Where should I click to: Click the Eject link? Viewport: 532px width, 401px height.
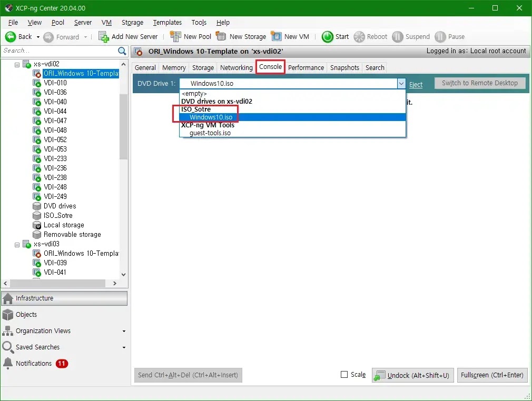416,85
